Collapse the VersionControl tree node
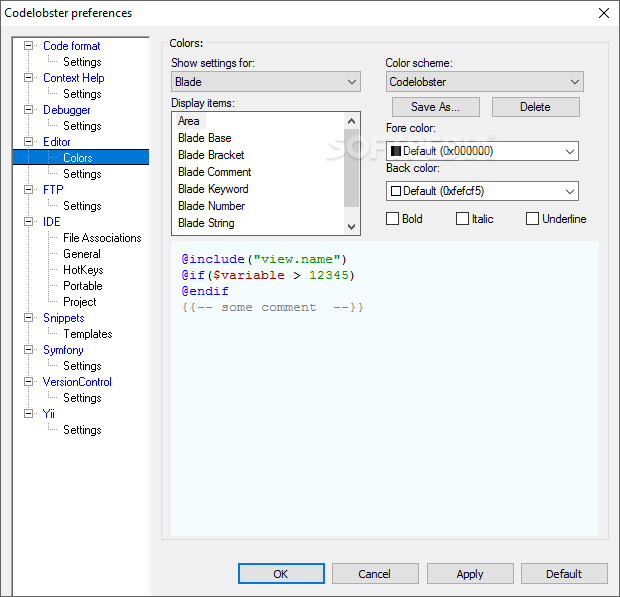620x597 pixels. [x=28, y=382]
